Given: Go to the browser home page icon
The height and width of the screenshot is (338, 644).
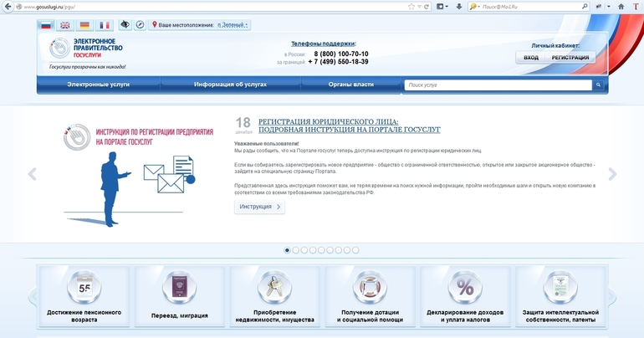Looking at the screenshot, I should [x=621, y=7].
